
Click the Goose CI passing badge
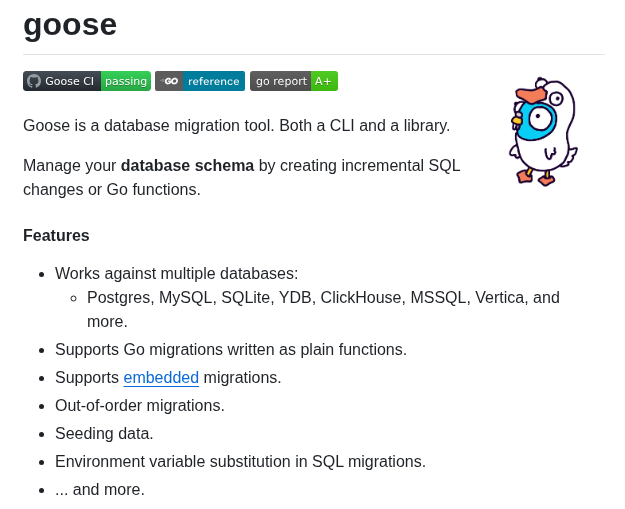(x=87, y=81)
